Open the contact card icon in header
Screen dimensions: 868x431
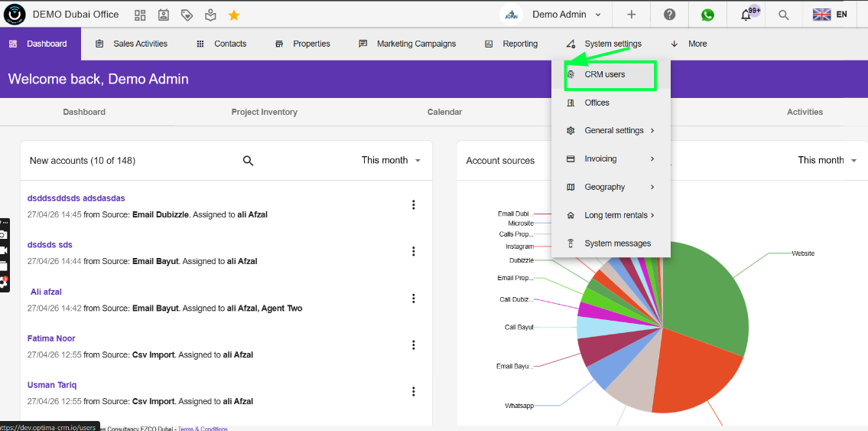pyautogui.click(x=164, y=15)
